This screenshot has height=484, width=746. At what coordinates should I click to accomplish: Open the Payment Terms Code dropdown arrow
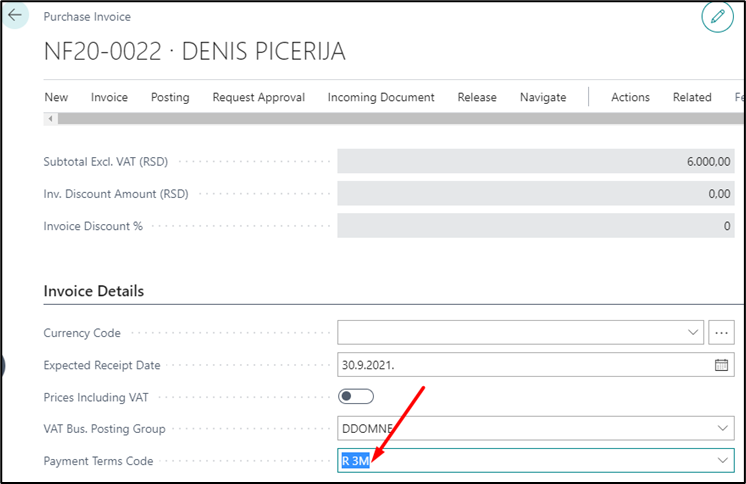click(x=723, y=460)
